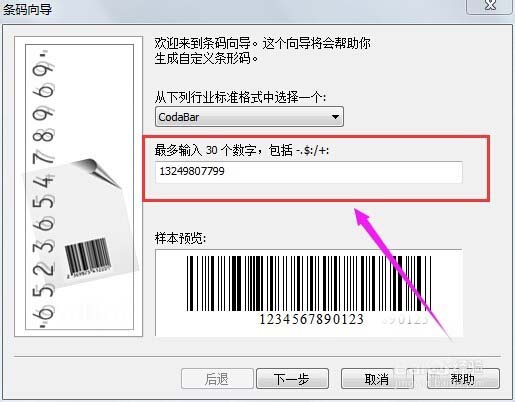This screenshot has width=515, height=402.
Task: Open the CodaBar format combo box
Action: click(x=249, y=117)
